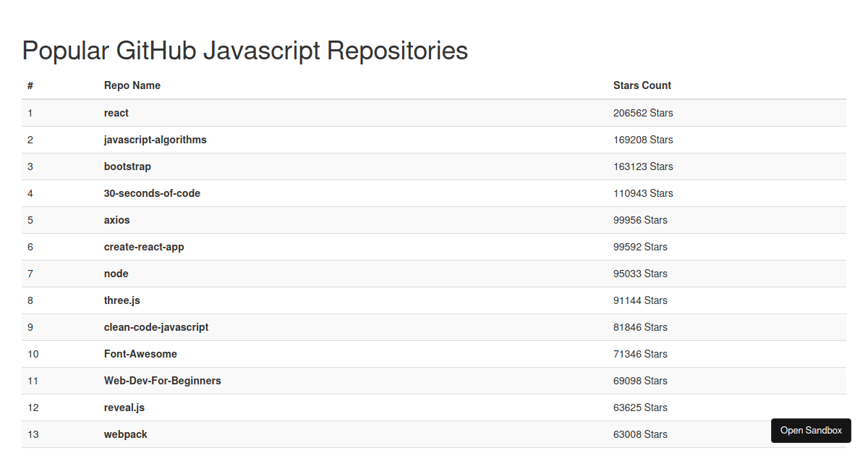Open the bootstrap repository link
Image resolution: width=868 pixels, height=456 pixels.
coord(127,166)
